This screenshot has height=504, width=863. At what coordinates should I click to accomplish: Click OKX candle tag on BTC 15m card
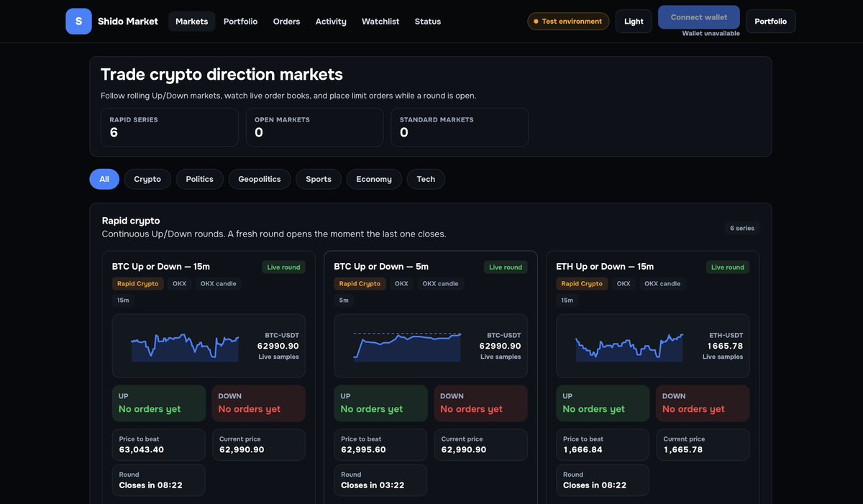click(218, 283)
